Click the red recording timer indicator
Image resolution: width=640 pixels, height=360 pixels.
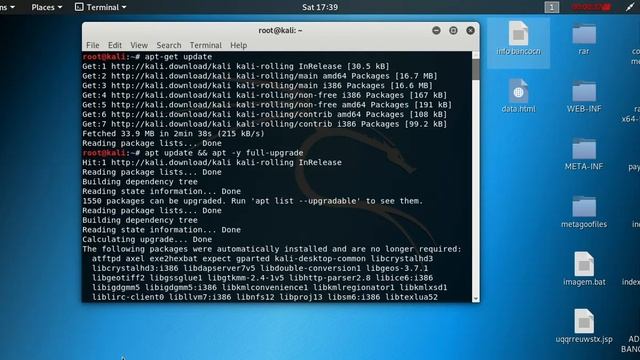(x=591, y=7)
